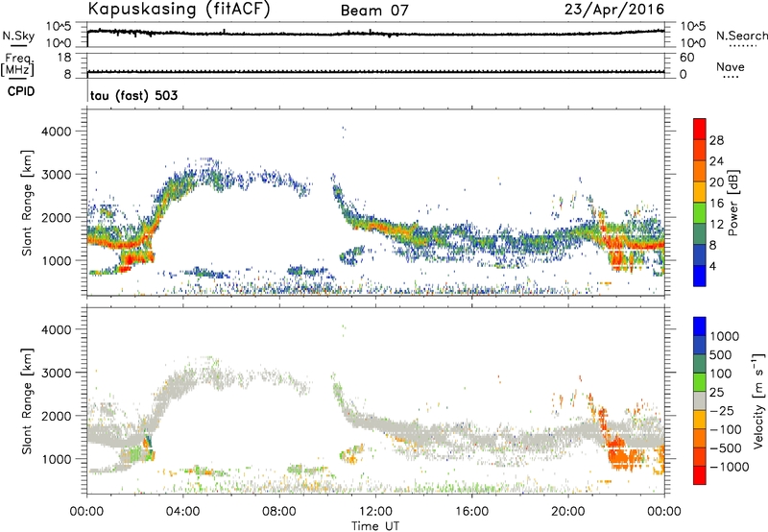Click the 3000 tick on the velocity panel

click(57, 373)
